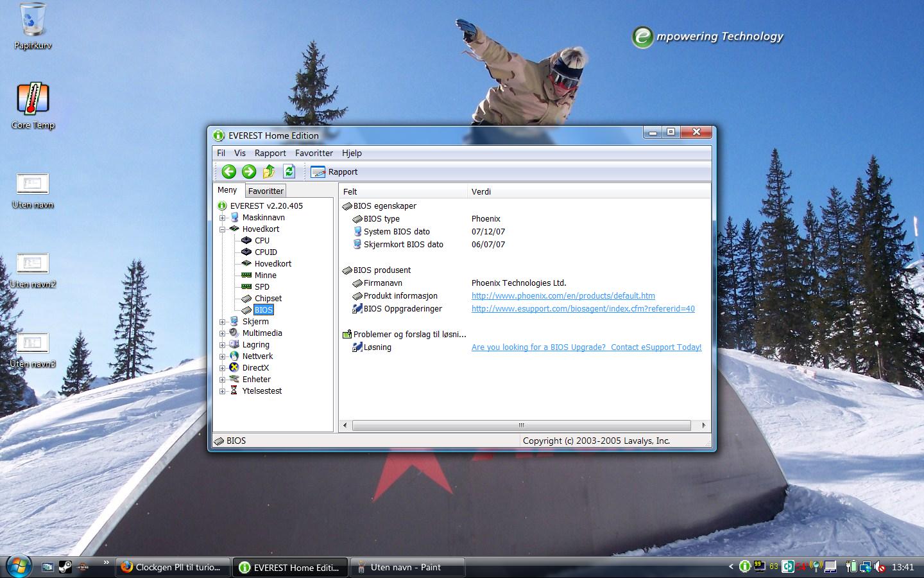Viewport: 924px width, 578px height.
Task: Click the horizontal scrollbar right arrow
Action: click(x=704, y=425)
